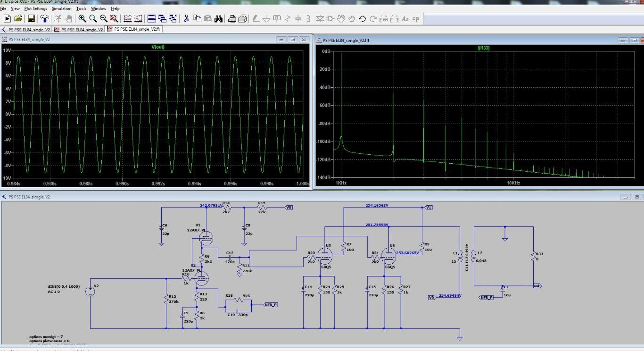644x351 pixels.
Task: Click the Copy icon in the toolbar
Action: coord(197,18)
